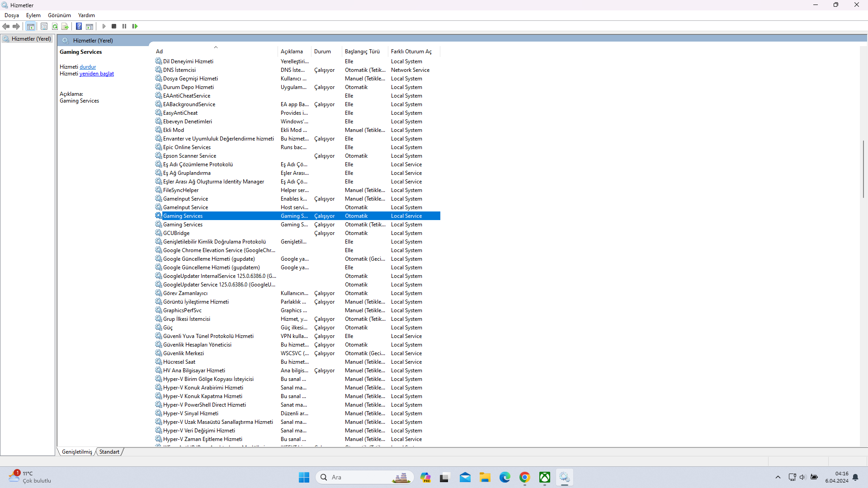
Task: Click the Pause Service toolbar icon
Action: click(124, 26)
